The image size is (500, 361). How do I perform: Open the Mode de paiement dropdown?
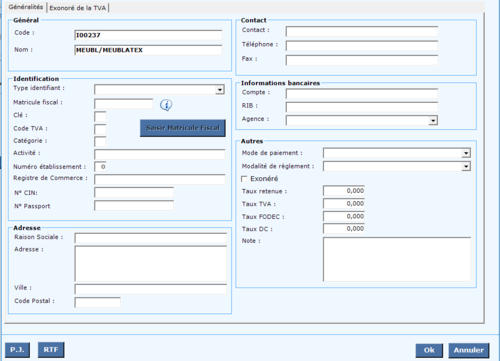pos(466,153)
